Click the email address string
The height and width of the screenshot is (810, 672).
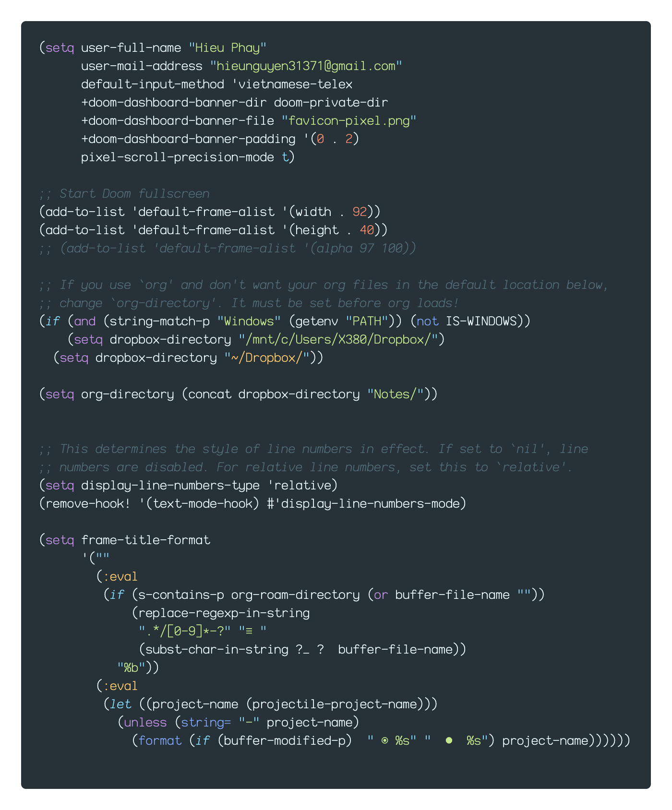[x=306, y=66]
